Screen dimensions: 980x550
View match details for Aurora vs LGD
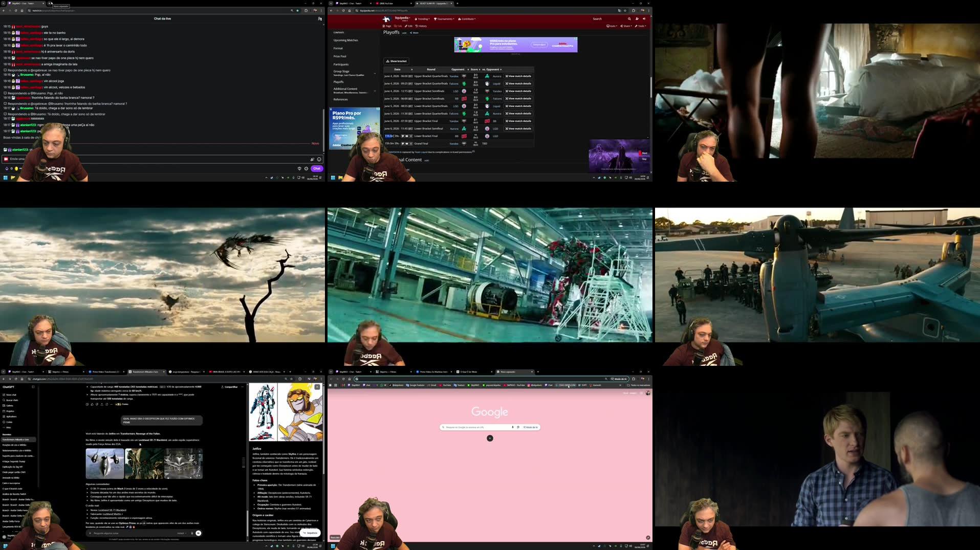click(518, 128)
